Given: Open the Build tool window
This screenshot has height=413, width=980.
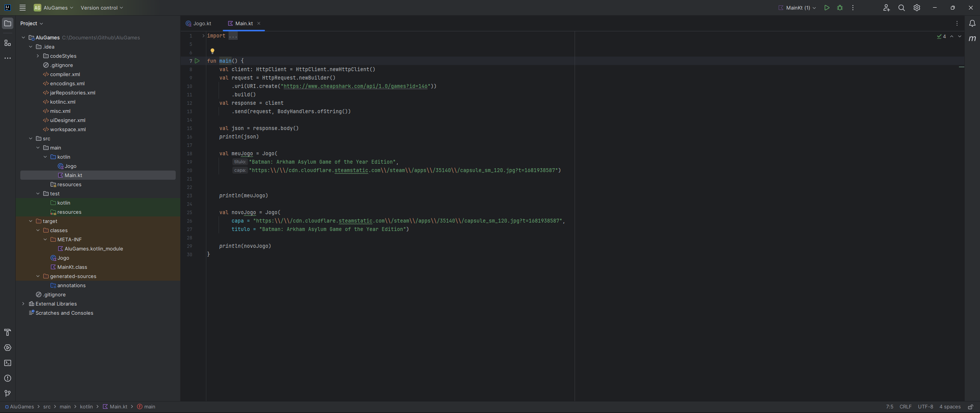Looking at the screenshot, I should tap(8, 332).
